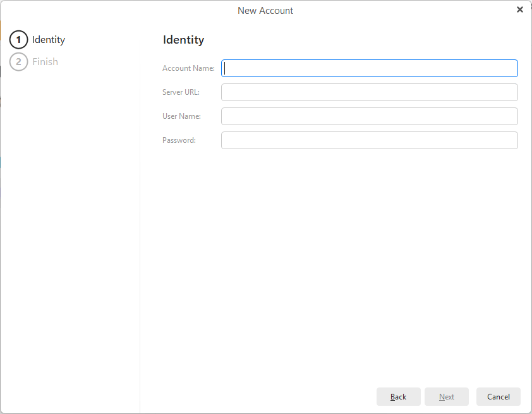The image size is (532, 414).
Task: Click the step 1 circle icon
Action: [x=18, y=40]
